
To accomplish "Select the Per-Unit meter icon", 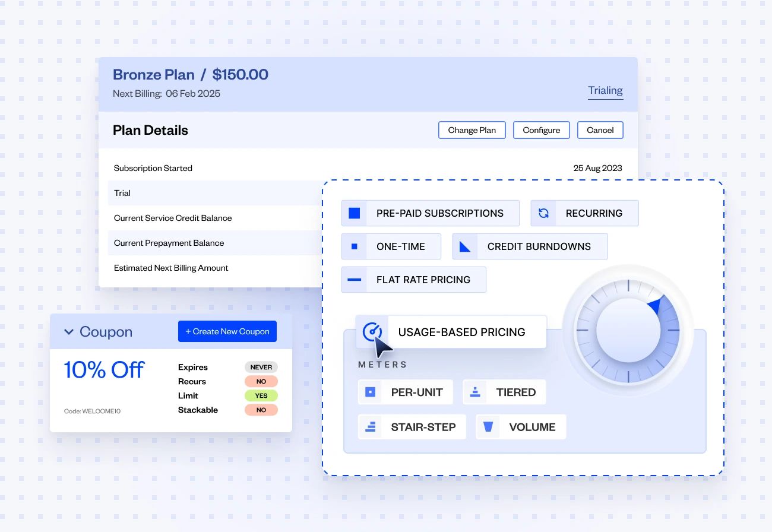I will point(371,391).
